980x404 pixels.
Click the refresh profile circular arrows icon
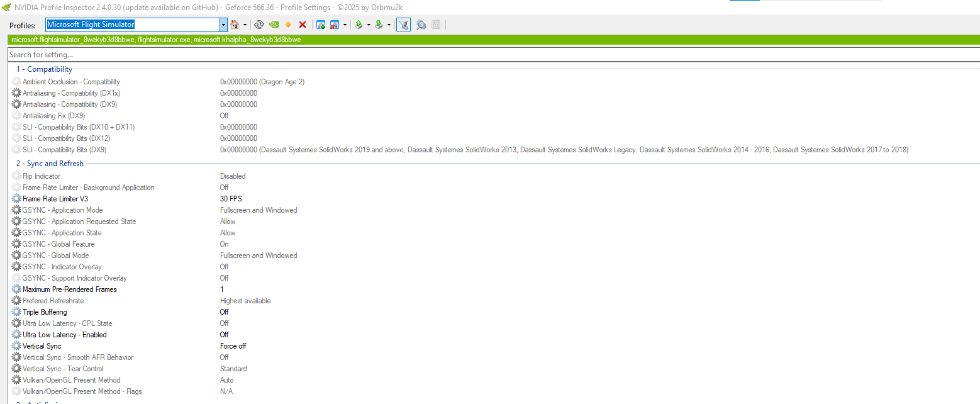tap(259, 25)
